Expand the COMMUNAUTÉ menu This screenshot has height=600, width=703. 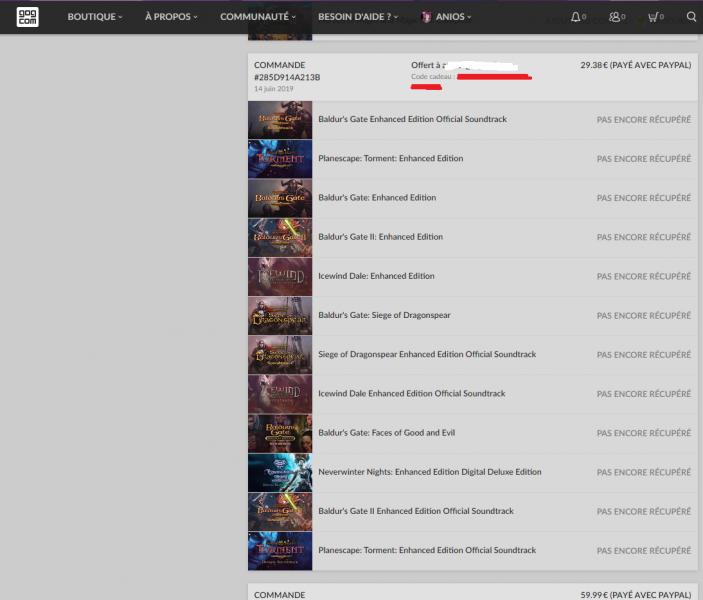click(x=258, y=17)
